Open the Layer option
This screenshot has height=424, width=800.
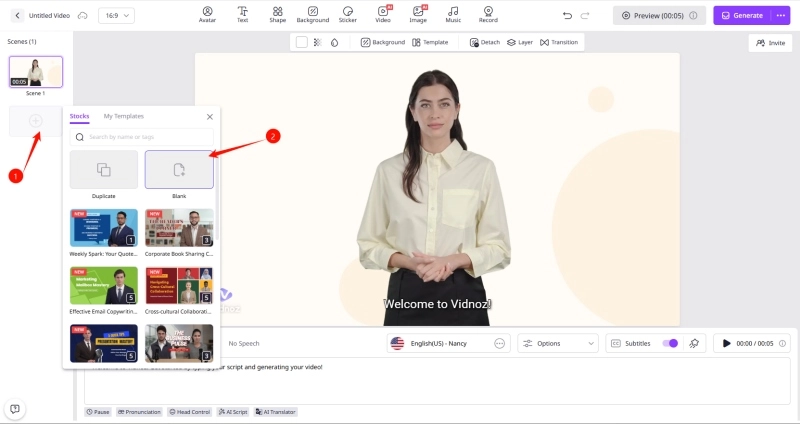tap(520, 42)
